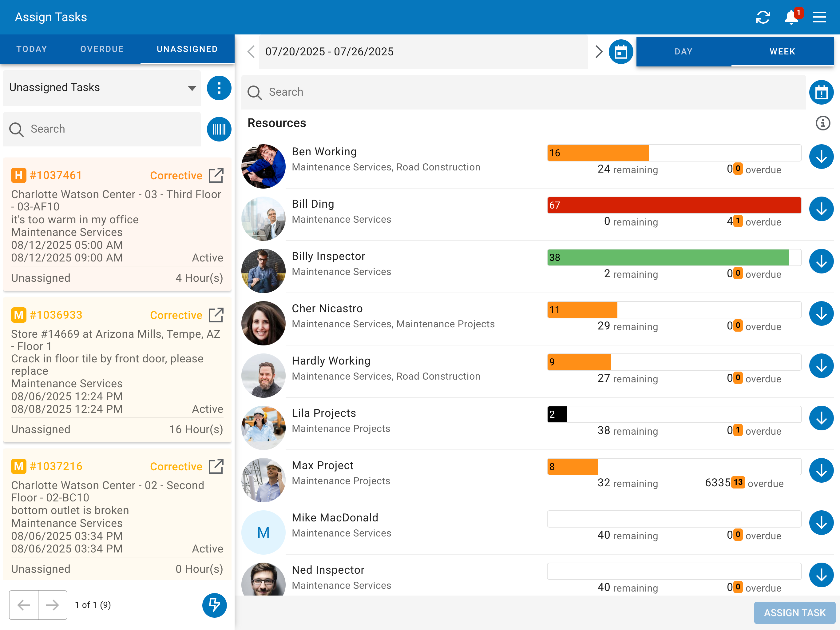
Task: Switch to the TODAY tab
Action: pos(32,49)
